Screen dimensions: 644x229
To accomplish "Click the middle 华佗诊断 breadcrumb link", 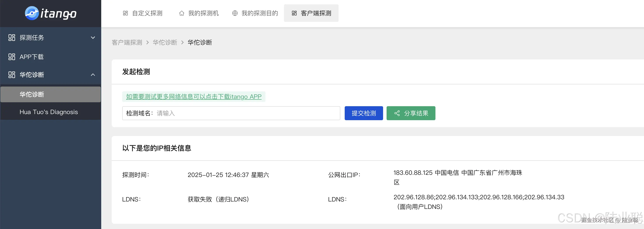I will pyautogui.click(x=165, y=43).
